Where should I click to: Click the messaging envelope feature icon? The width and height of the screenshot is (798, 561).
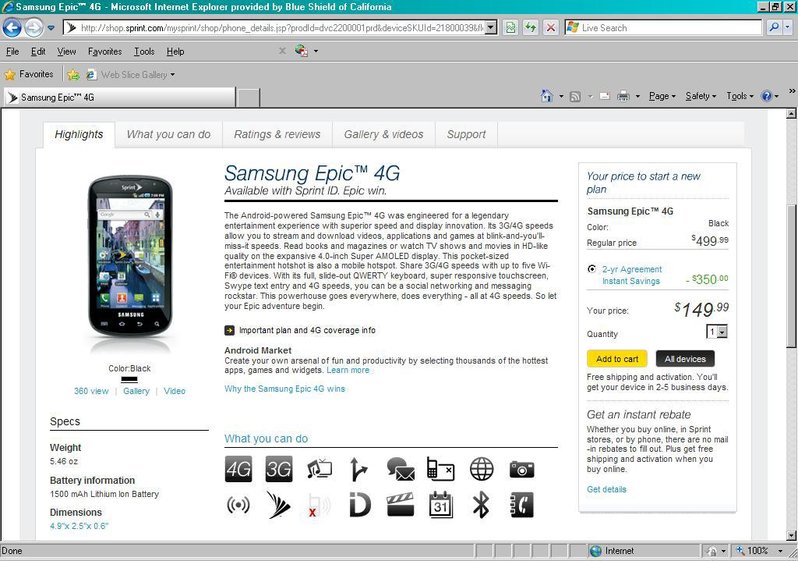401,469
